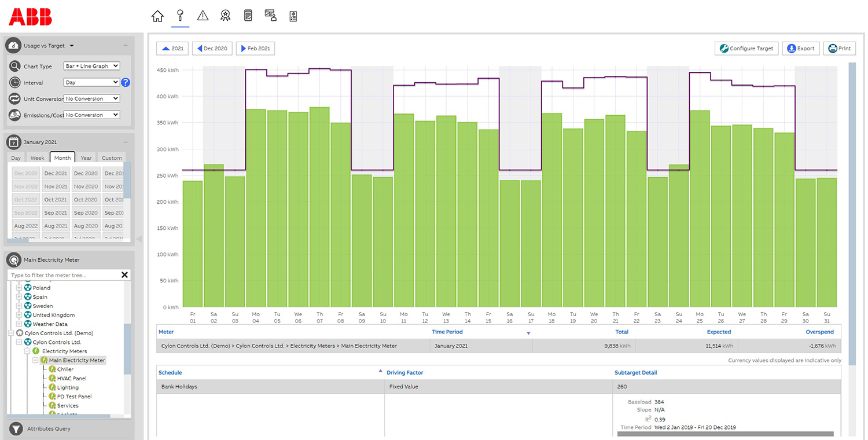This screenshot has width=868, height=440.
Task: Open the Home page icon
Action: click(157, 16)
